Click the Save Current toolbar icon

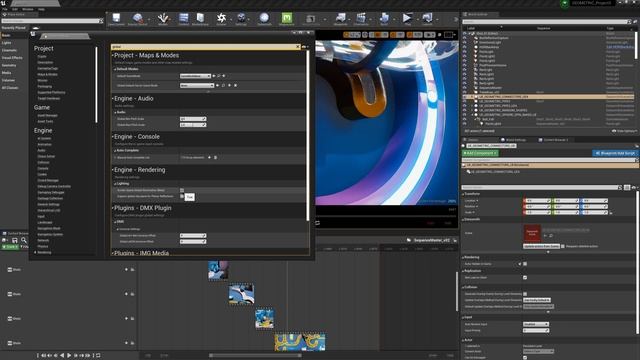[x=116, y=19]
